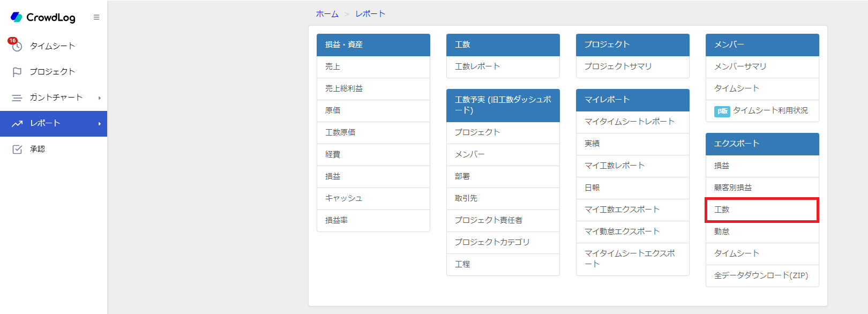Click the ガントチャート lines icon
868x314 pixels.
pos(17,98)
